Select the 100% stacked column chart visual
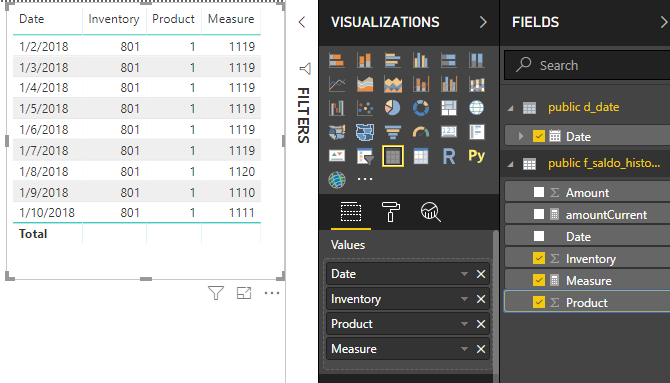The width and height of the screenshot is (670, 383). (476, 60)
